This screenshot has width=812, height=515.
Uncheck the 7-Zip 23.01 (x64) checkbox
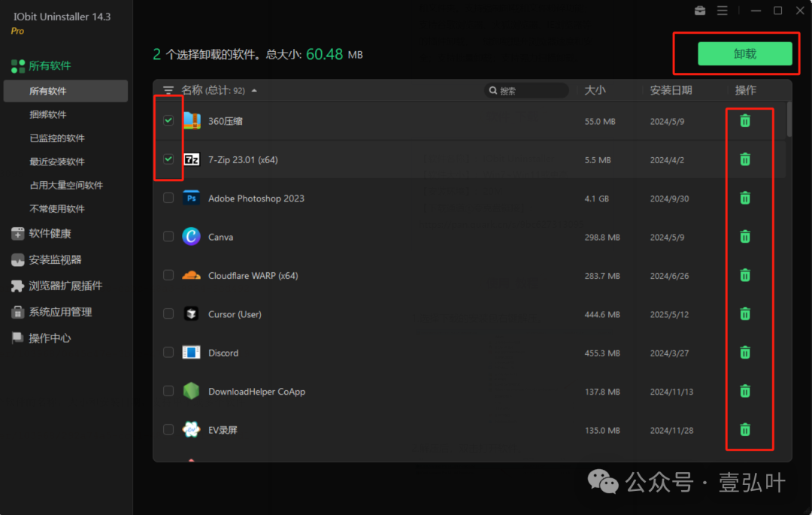(168, 159)
